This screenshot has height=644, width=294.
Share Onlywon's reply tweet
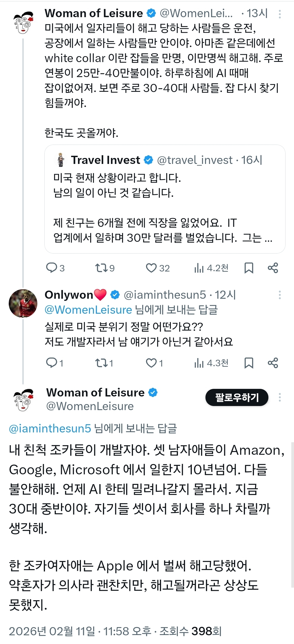pos(273,363)
